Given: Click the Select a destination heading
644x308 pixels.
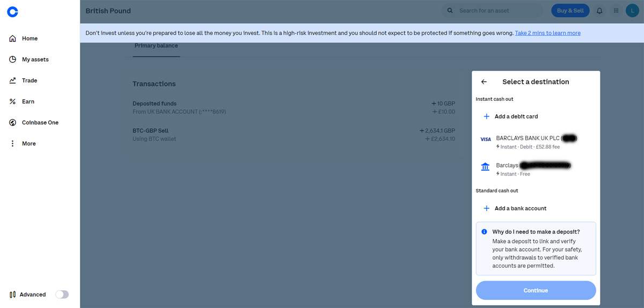Looking at the screenshot, I should coord(536,82).
